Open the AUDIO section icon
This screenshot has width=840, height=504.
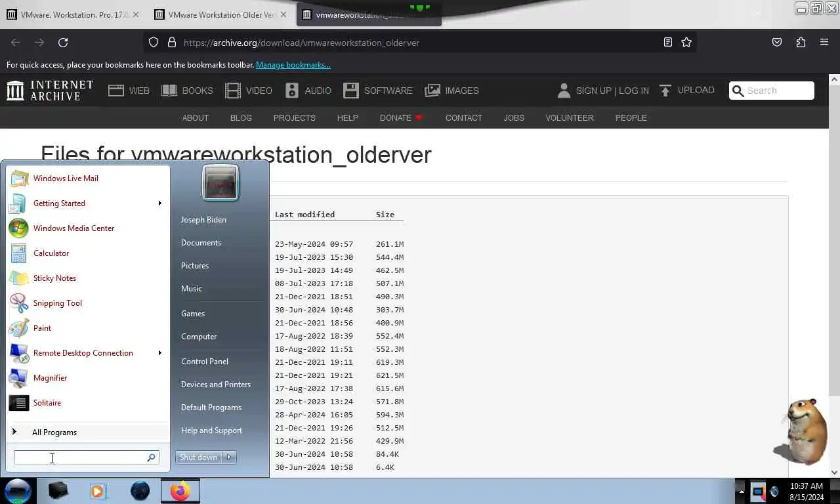(x=292, y=91)
